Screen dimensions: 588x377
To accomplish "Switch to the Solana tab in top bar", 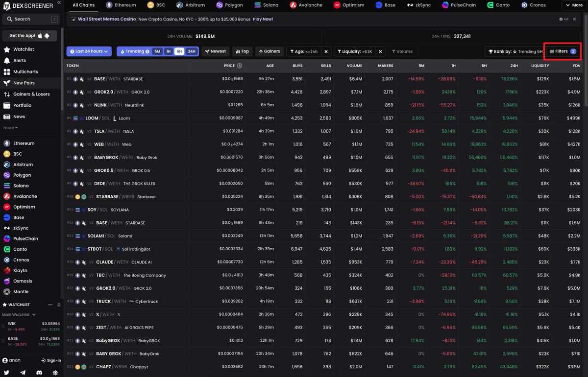I will (x=267, y=5).
